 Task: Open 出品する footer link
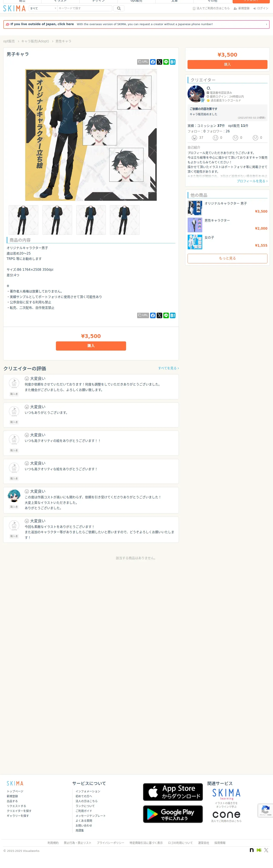pyautogui.click(x=12, y=801)
